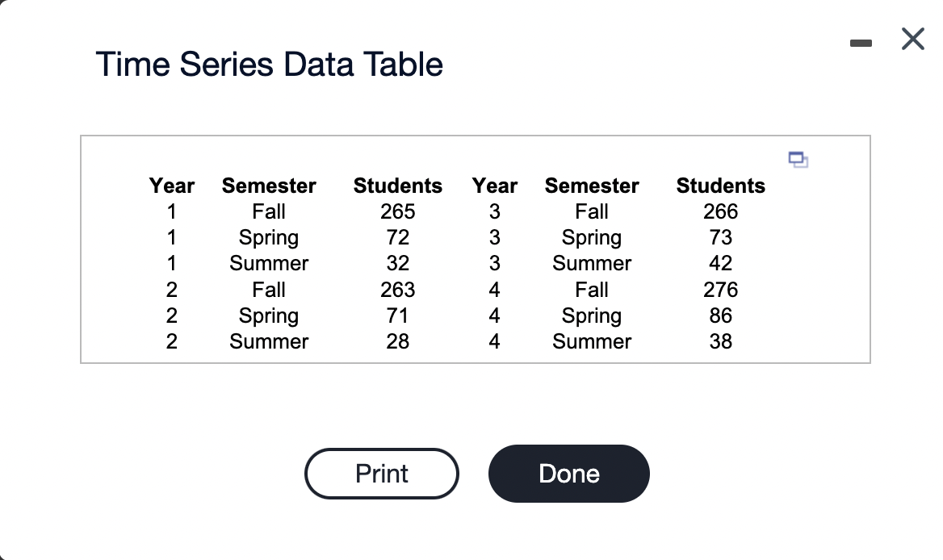Click the Year 4 Fall value 276
Screen dimensions: 943x560
point(719,289)
